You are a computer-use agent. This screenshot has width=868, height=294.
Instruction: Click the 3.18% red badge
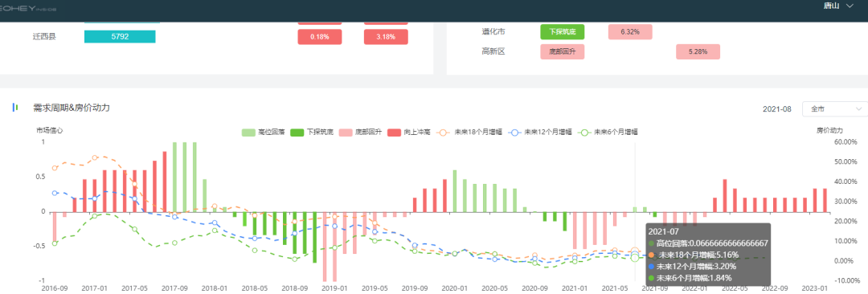tap(386, 36)
